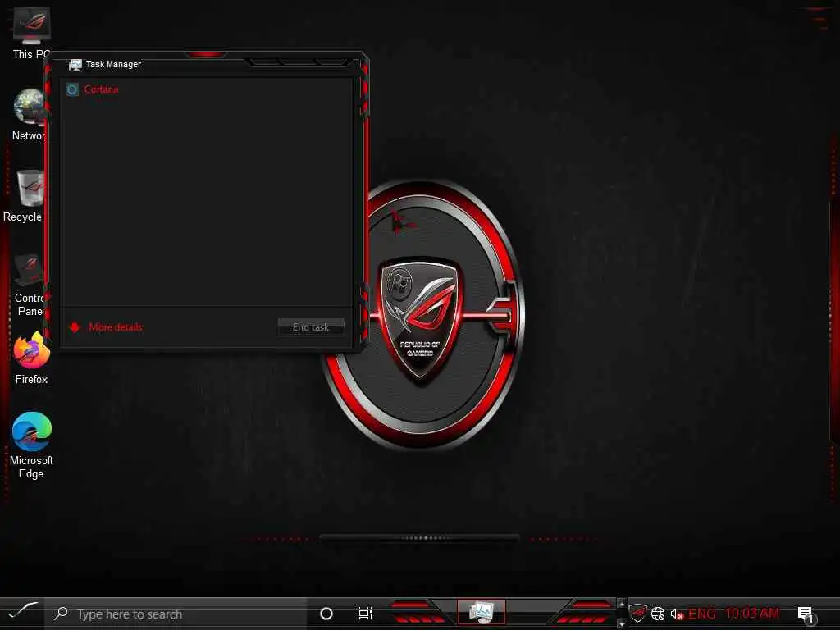Expand More details in Task Manager

coord(107,326)
